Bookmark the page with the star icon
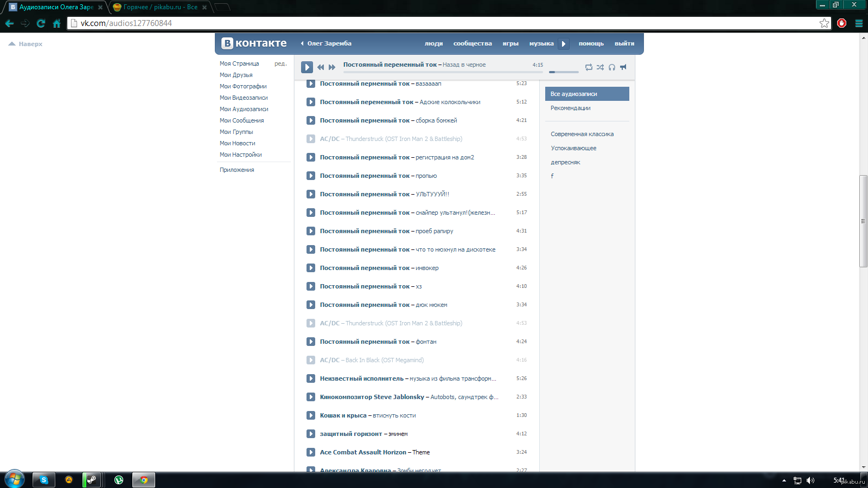This screenshot has height=488, width=868. tap(824, 23)
